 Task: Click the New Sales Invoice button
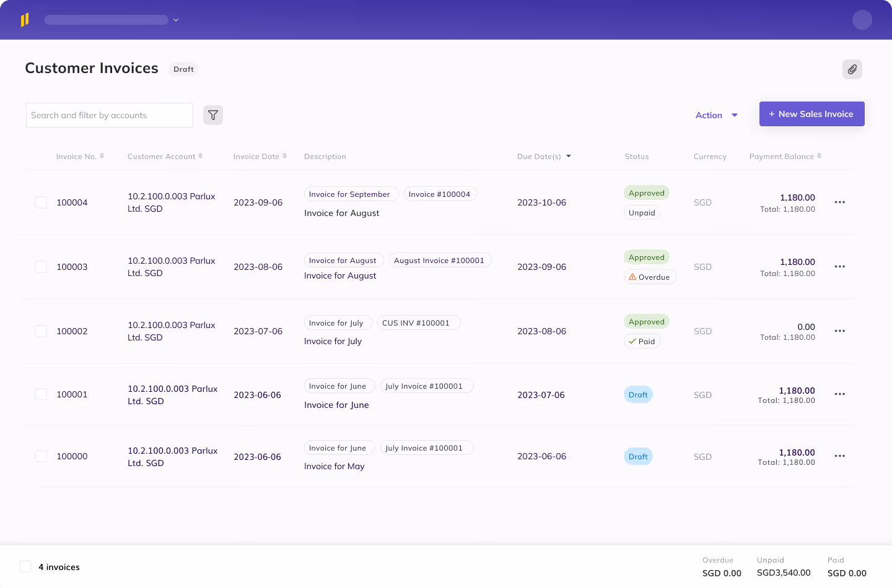811,114
